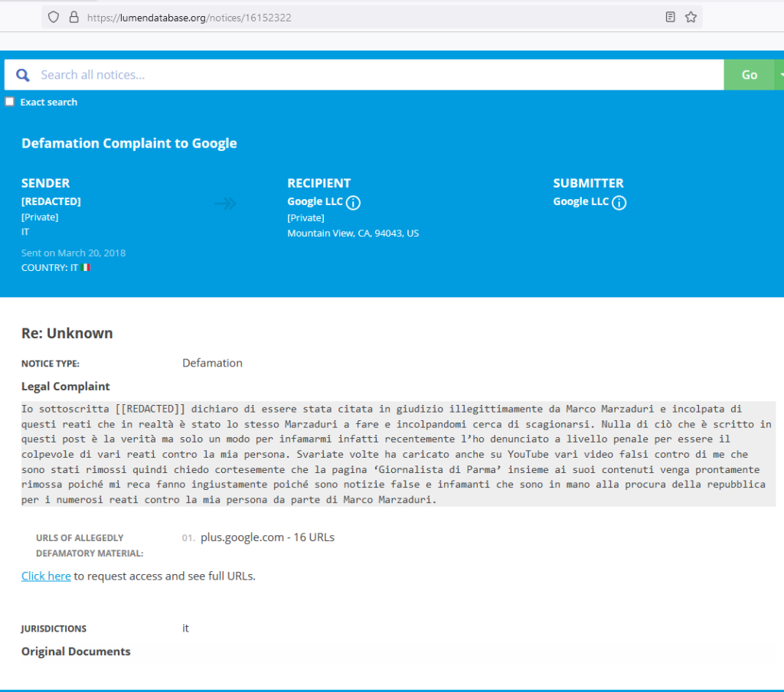Click the Re: Unknown heading
The height and width of the screenshot is (692, 784).
[x=67, y=334]
